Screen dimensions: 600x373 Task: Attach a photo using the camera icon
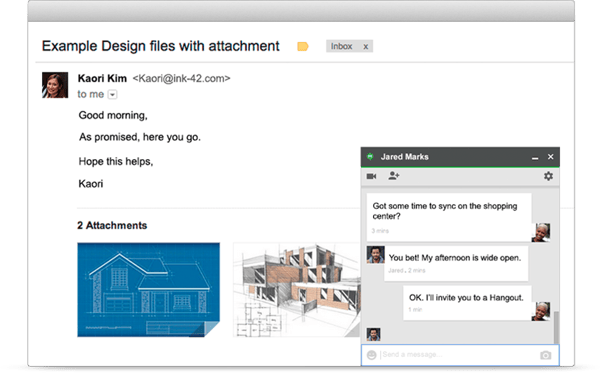(x=546, y=355)
